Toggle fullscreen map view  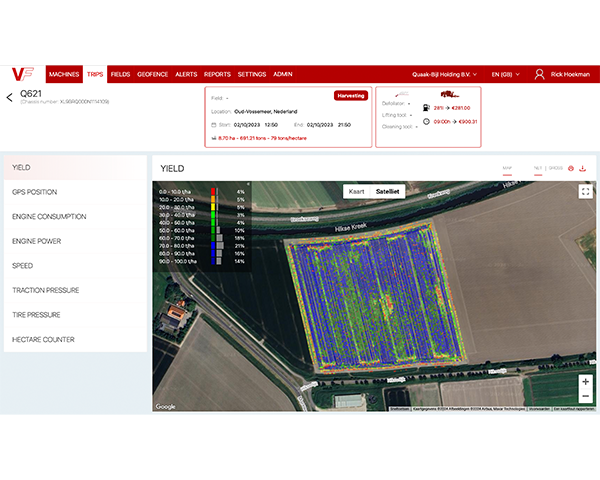pos(585,191)
